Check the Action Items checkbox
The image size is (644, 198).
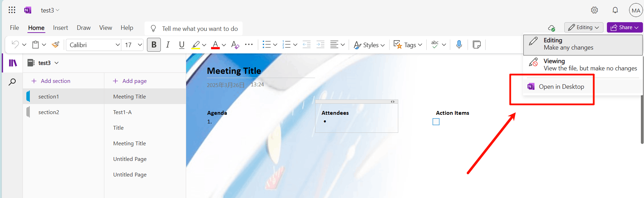pos(436,122)
